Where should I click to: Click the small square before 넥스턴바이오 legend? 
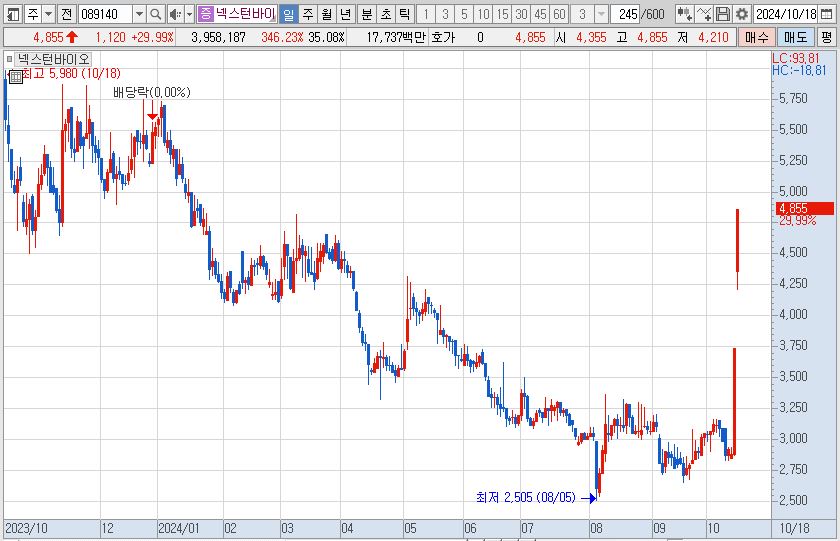(9, 59)
